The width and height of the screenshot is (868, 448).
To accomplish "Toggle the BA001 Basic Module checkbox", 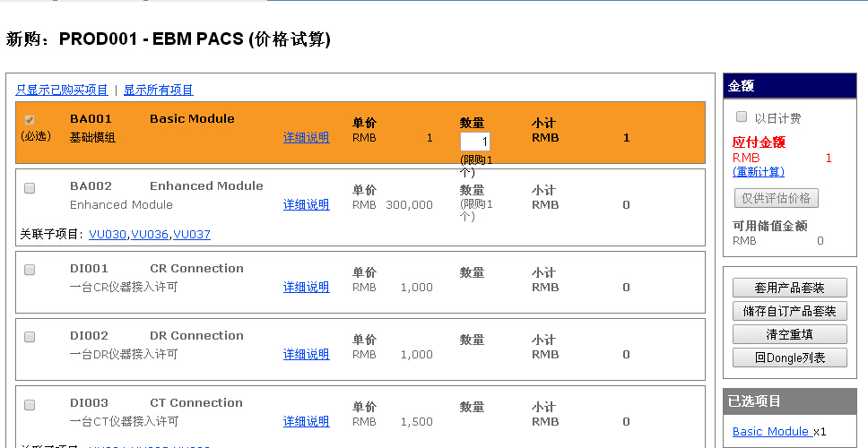I will [30, 120].
